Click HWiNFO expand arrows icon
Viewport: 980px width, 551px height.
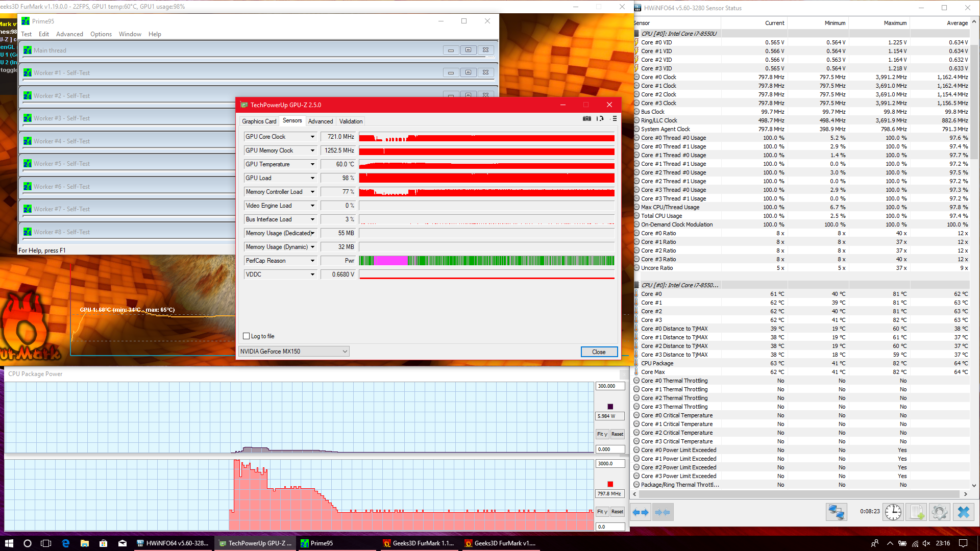(640, 512)
